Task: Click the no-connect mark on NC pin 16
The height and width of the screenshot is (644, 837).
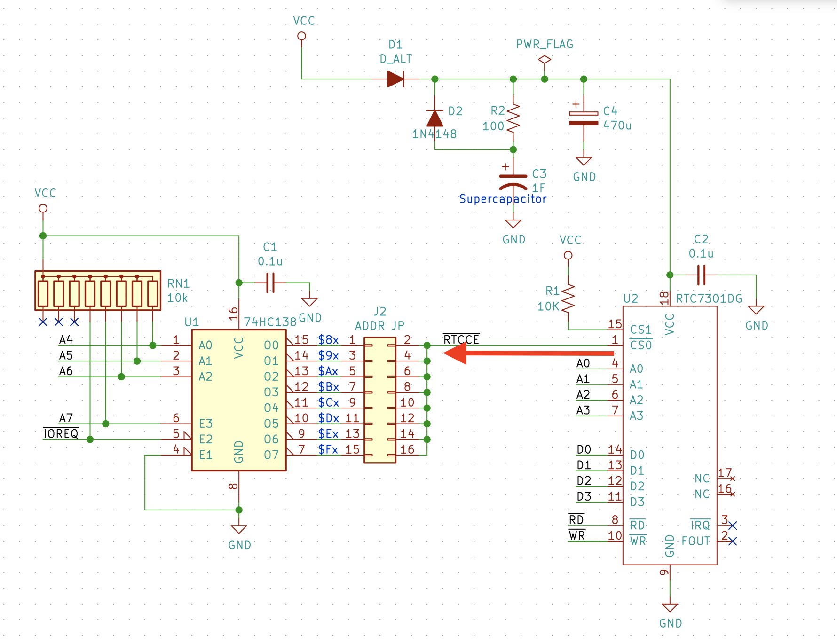Action: (733, 494)
